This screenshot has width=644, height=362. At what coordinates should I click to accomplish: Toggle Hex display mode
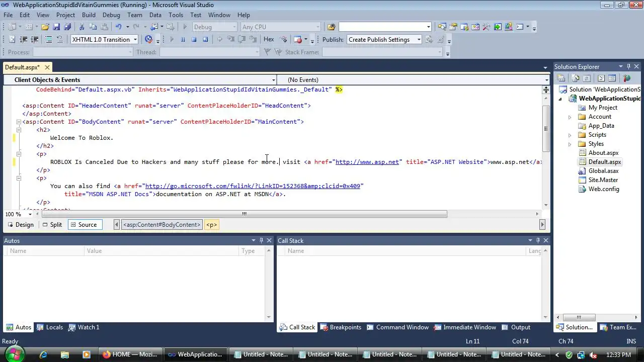tap(269, 39)
